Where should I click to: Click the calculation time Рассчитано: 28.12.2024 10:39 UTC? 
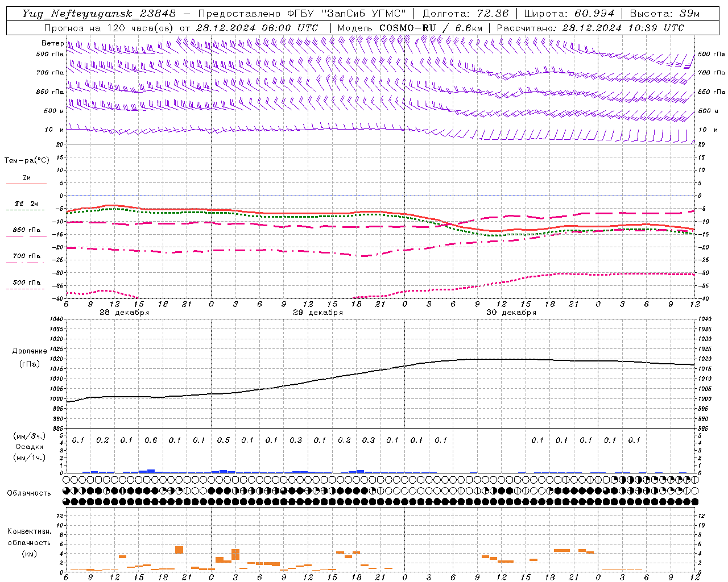pyautogui.click(x=590, y=28)
